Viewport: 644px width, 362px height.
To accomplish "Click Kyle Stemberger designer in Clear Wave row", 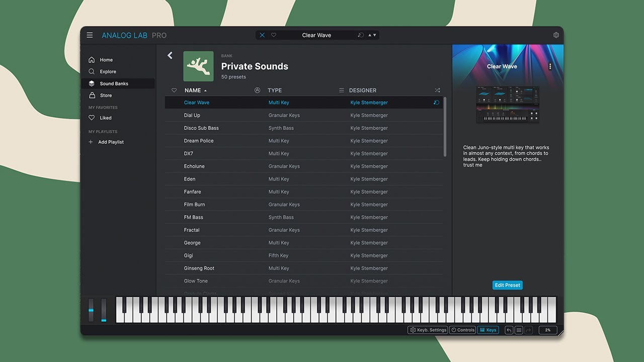I will pos(369,103).
